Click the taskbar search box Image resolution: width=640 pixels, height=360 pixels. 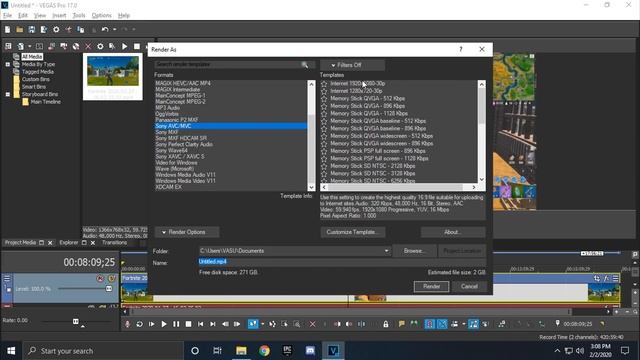(103, 351)
